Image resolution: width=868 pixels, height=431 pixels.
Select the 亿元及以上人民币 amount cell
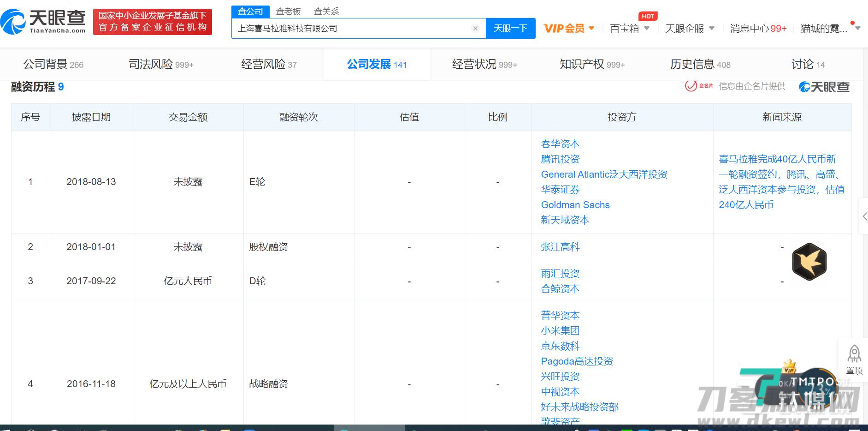[x=188, y=384]
